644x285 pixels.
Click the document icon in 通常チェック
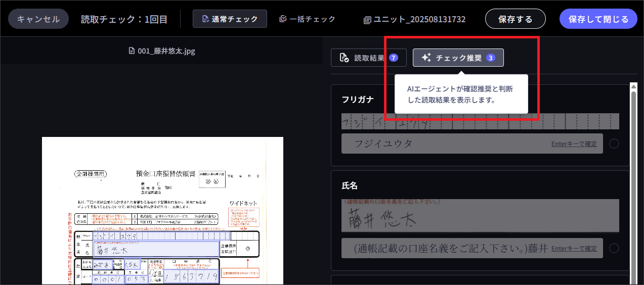pyautogui.click(x=205, y=19)
